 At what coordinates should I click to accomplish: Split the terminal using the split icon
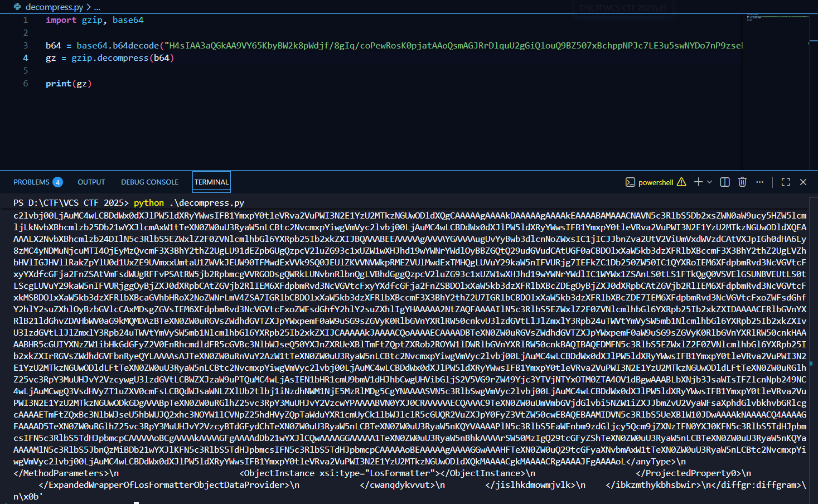pos(724,182)
